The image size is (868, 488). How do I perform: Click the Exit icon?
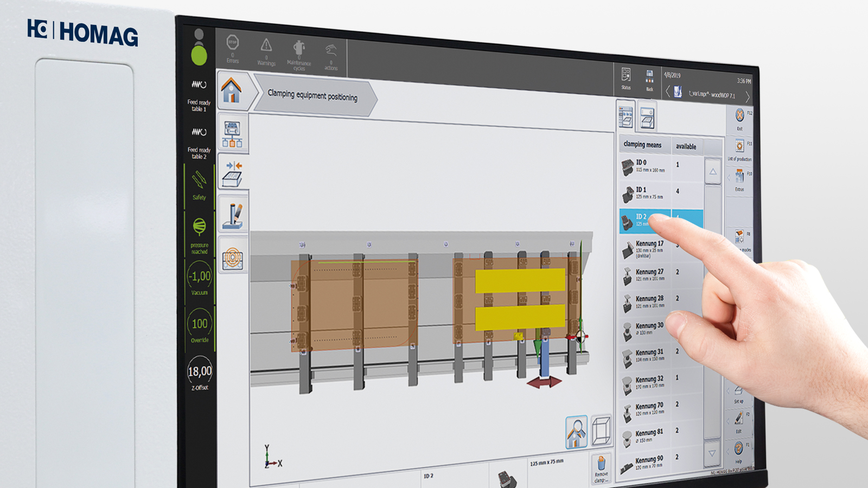pyautogui.click(x=739, y=116)
